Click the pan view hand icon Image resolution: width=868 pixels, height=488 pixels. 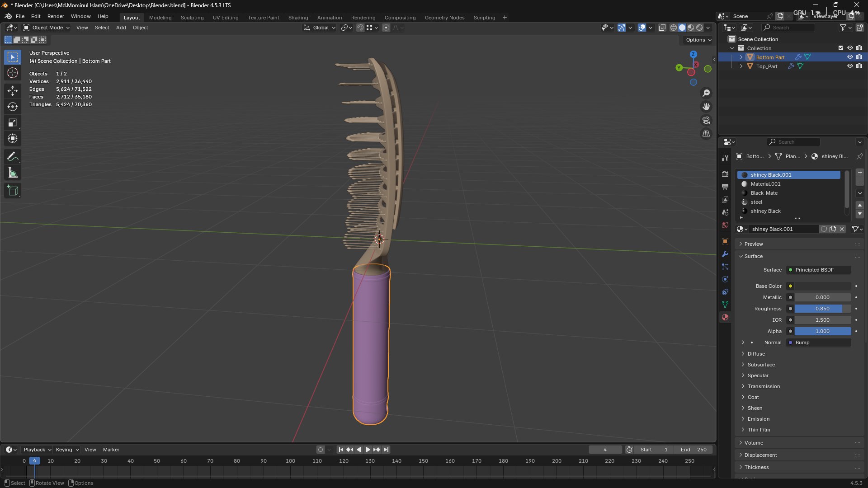pyautogui.click(x=706, y=107)
